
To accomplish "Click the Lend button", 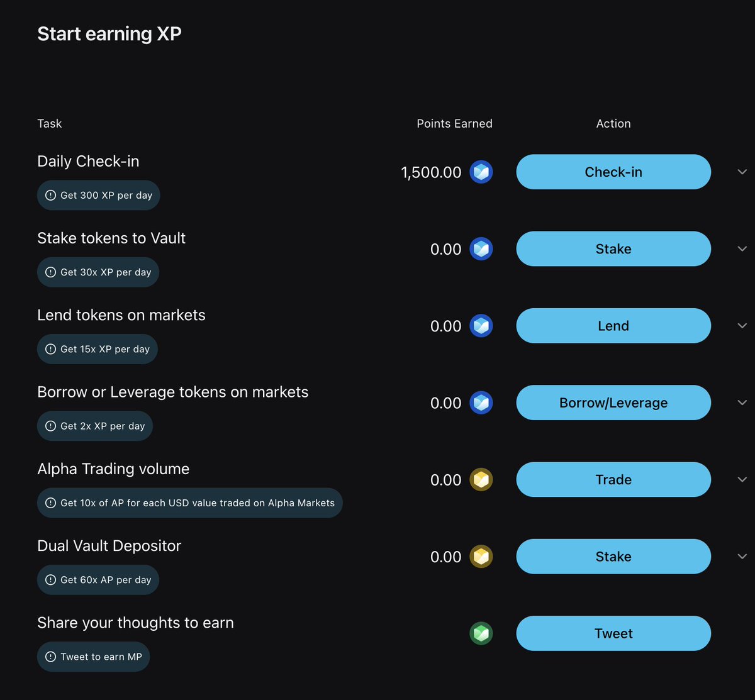I will tap(613, 326).
